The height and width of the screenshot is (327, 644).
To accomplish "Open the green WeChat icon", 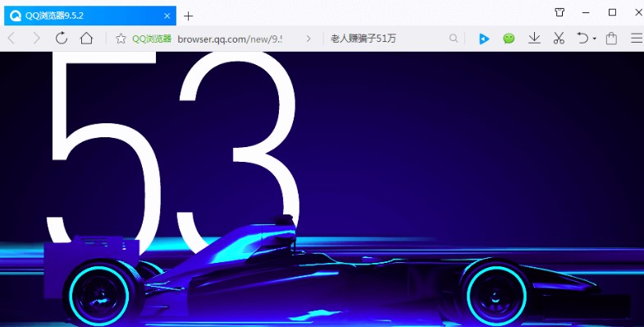I will coord(509,39).
